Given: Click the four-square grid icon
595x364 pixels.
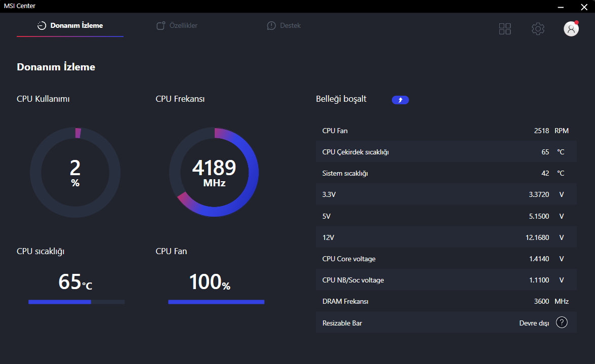Looking at the screenshot, I should [x=505, y=29].
